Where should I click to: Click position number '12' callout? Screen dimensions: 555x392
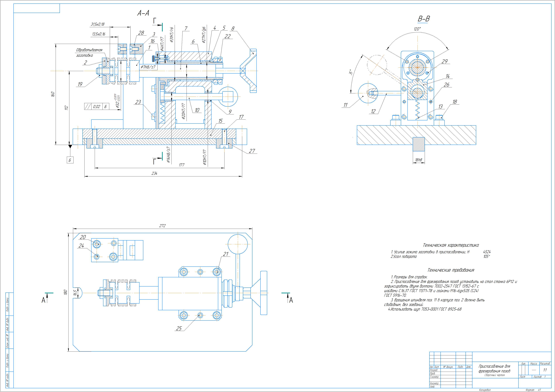373,111
